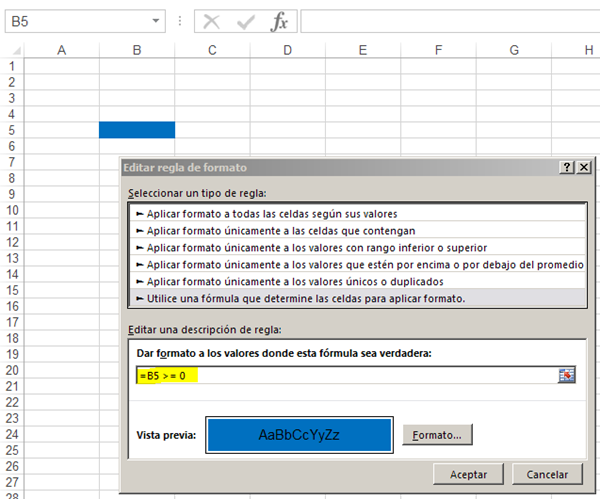Close the Editar regla de formato dialog
This screenshot has width=600, height=499.
pos(584,167)
